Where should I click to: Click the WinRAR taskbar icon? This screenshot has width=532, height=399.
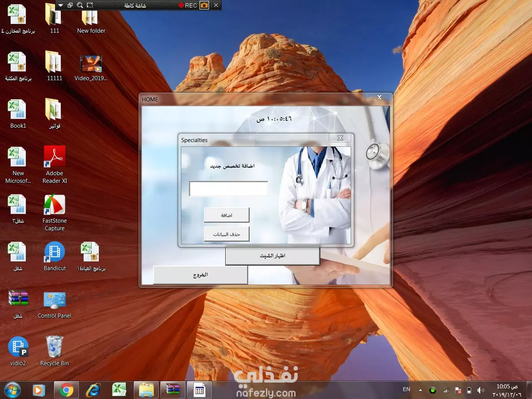(173, 390)
